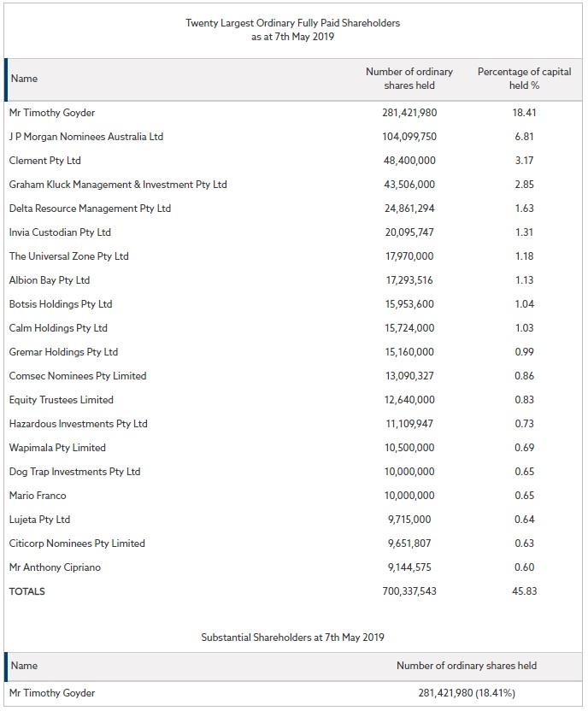Click the 1.13 percentage for Albion Bay
Screen dimensions: 588x711
[524, 280]
